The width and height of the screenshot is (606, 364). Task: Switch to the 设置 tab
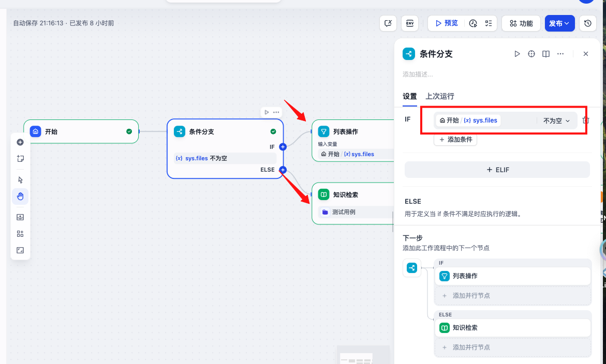point(410,96)
